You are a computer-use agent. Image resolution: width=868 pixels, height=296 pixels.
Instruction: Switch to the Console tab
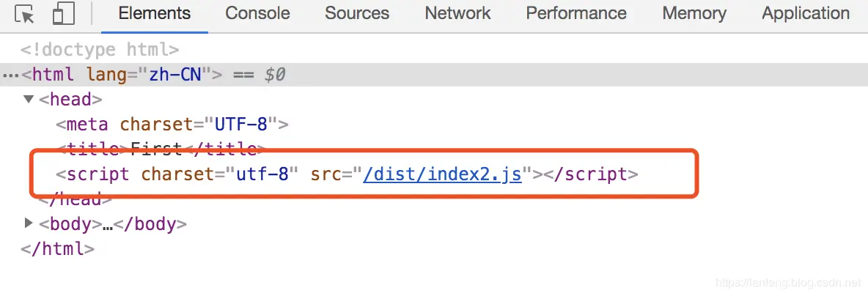pos(257,13)
